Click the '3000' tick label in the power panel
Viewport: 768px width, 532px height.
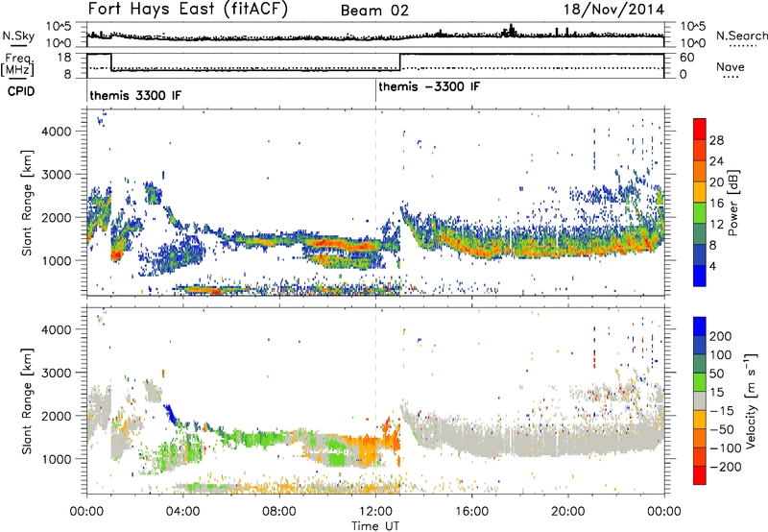(56, 175)
